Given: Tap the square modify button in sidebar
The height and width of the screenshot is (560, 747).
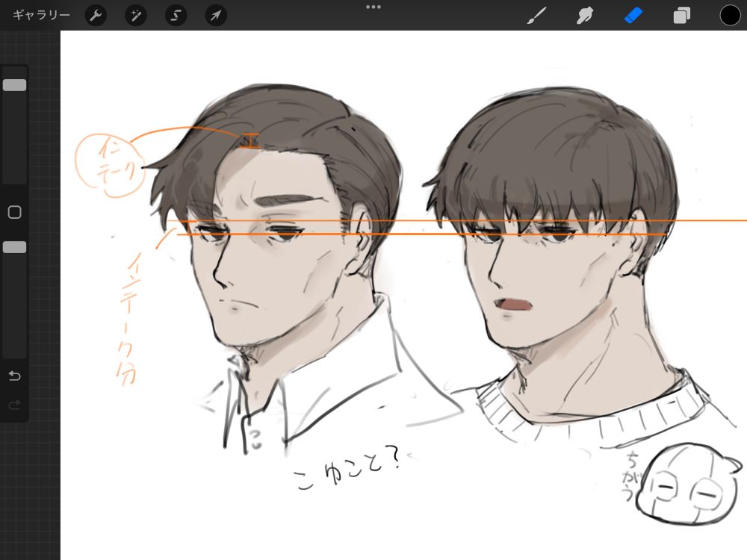Looking at the screenshot, I should (x=15, y=212).
